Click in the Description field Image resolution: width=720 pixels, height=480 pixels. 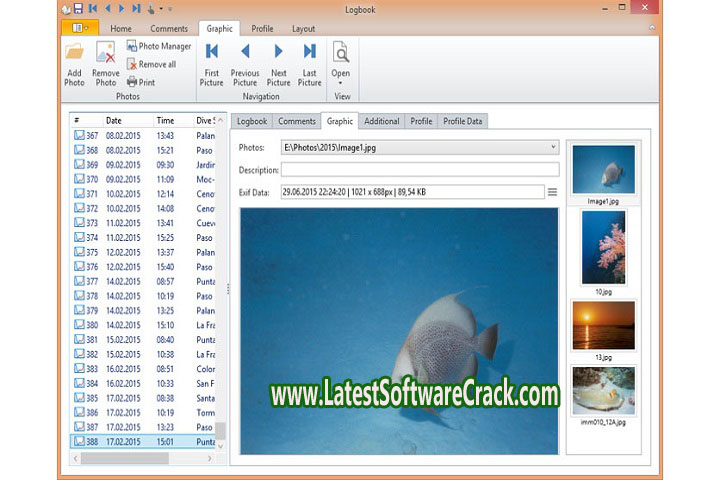[x=419, y=170]
